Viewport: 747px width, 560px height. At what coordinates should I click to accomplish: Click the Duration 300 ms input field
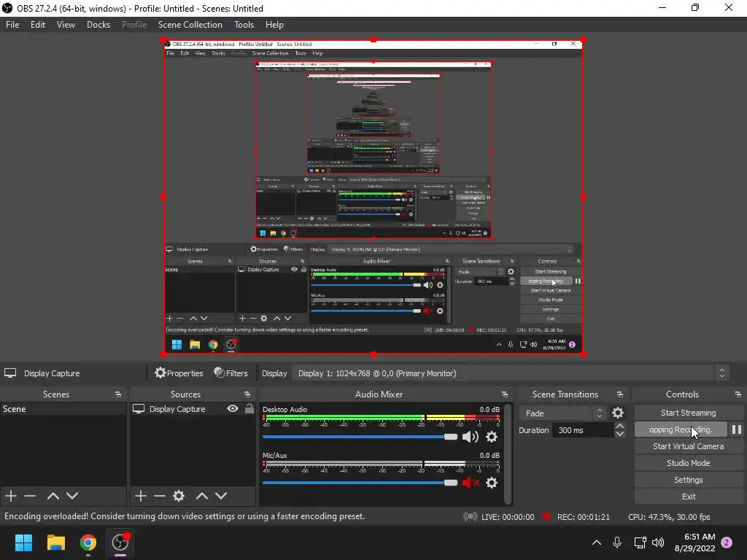583,430
